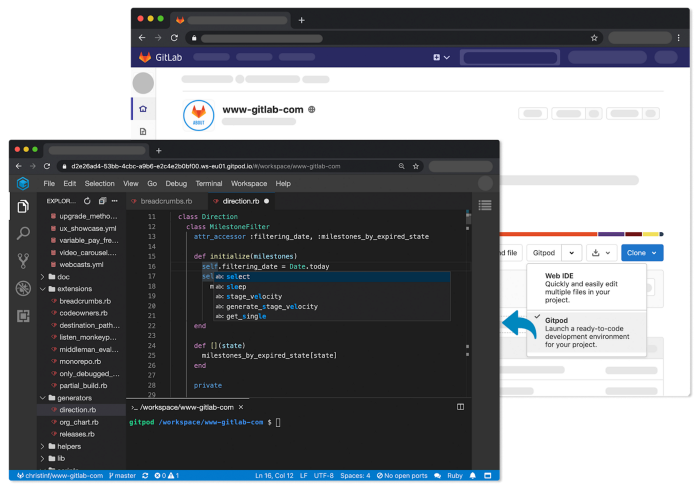Open the Debug icon in Gitpod activity bar

[23, 288]
